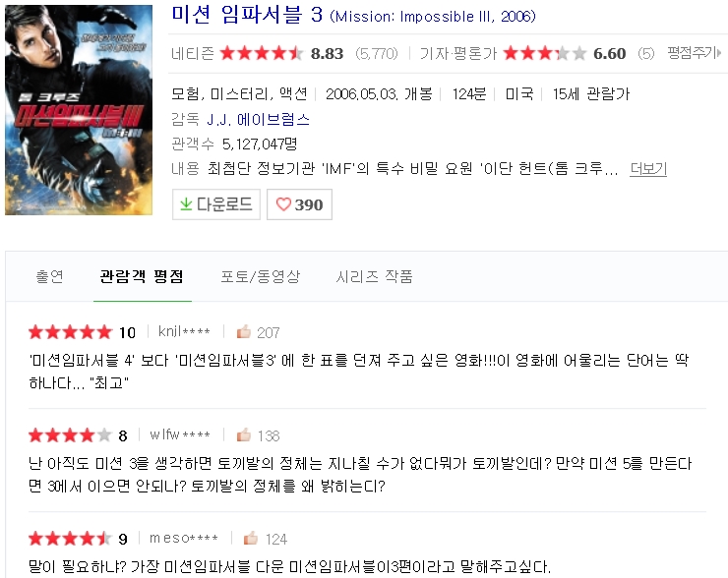Click thumbs-up icon on meso review
The image size is (728, 578).
point(251,538)
